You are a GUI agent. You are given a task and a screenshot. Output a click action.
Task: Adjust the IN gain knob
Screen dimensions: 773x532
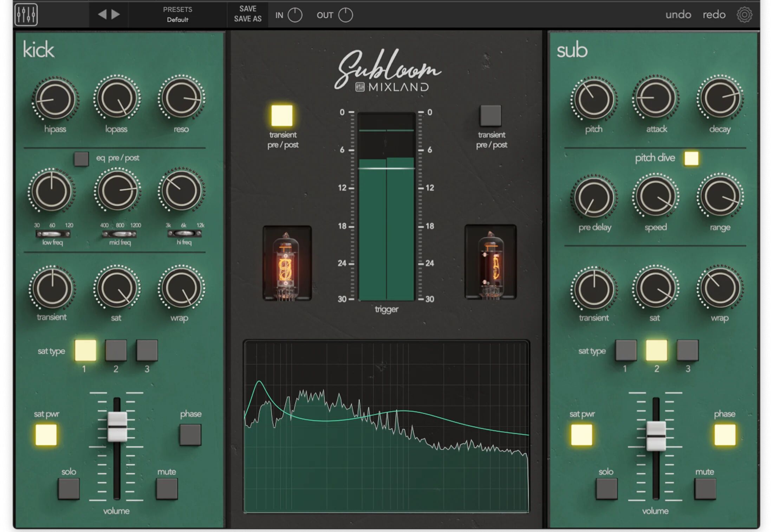pos(295,15)
